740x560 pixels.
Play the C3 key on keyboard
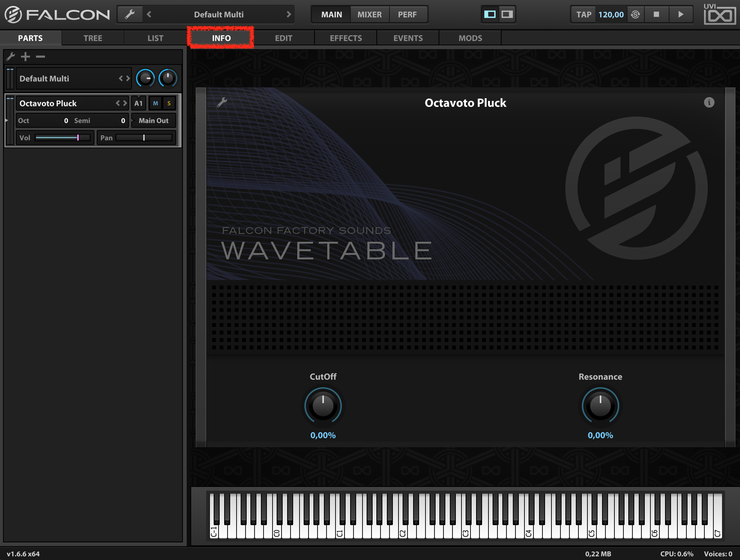pos(466,530)
